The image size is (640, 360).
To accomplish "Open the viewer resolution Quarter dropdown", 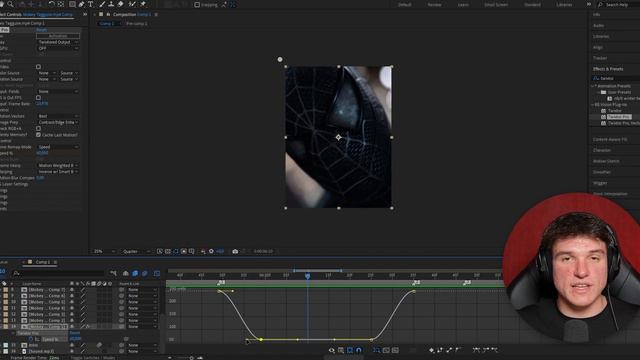I will pos(136,251).
